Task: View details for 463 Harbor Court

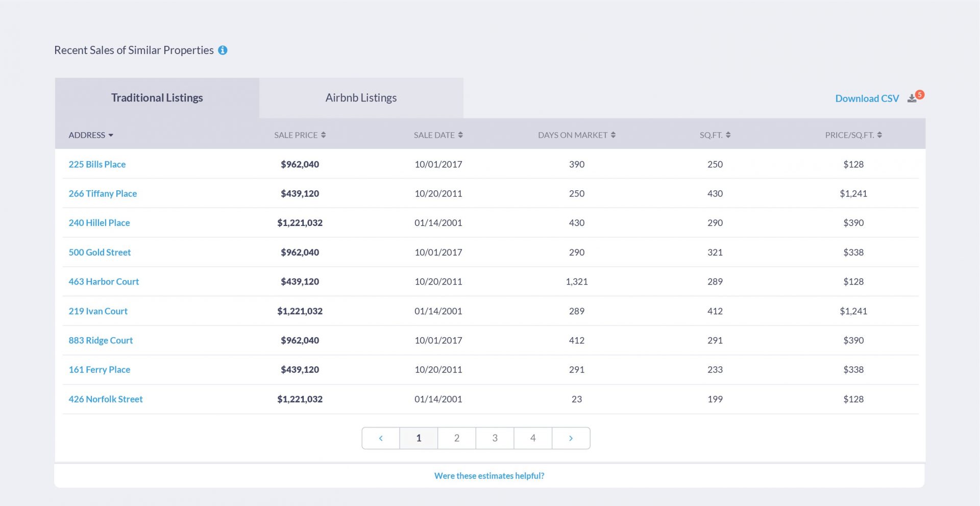Action: pyautogui.click(x=104, y=281)
